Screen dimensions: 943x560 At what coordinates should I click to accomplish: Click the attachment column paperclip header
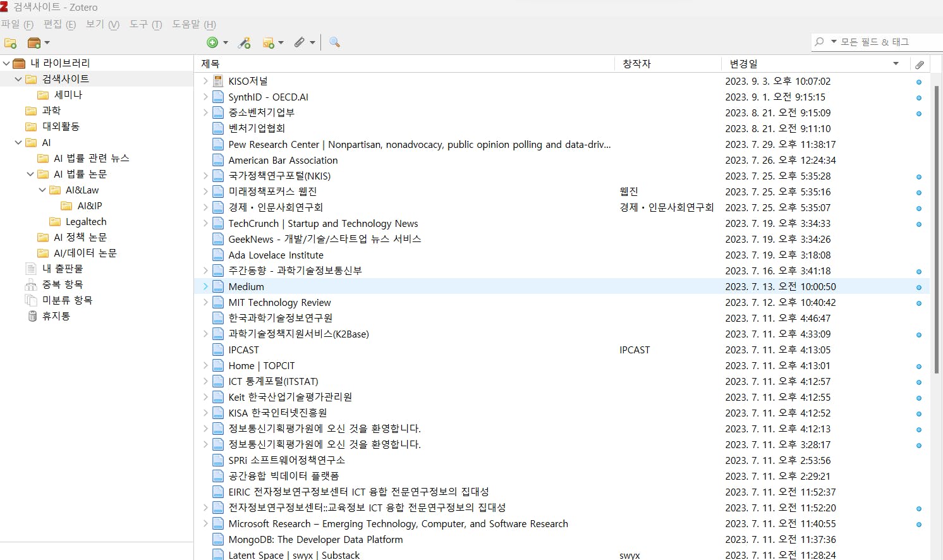(x=920, y=64)
